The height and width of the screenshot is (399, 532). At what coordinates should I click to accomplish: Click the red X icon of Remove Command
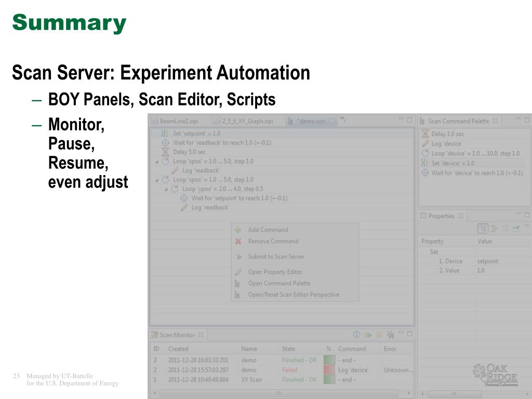[238, 241]
